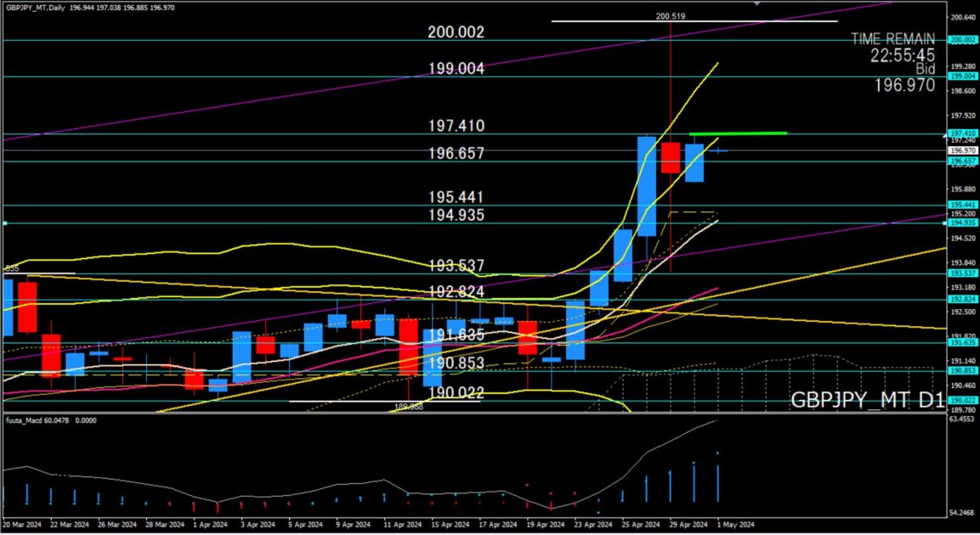The height and width of the screenshot is (535, 980).
Task: Click the 197.410 cyan price tag on axis
Action: tap(962, 133)
